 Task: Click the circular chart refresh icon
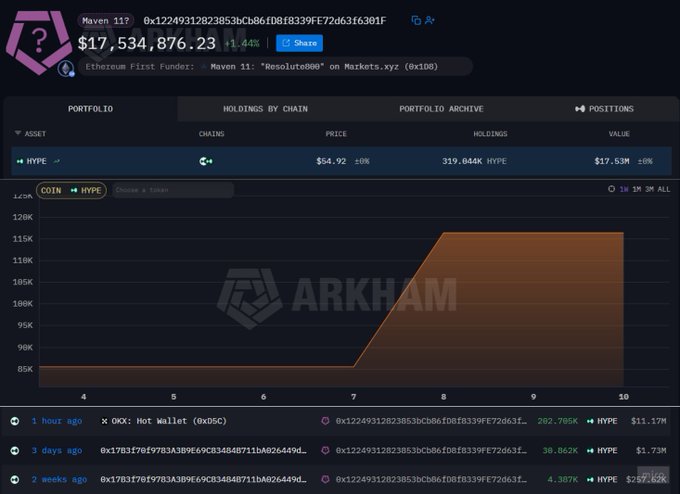[x=611, y=189]
